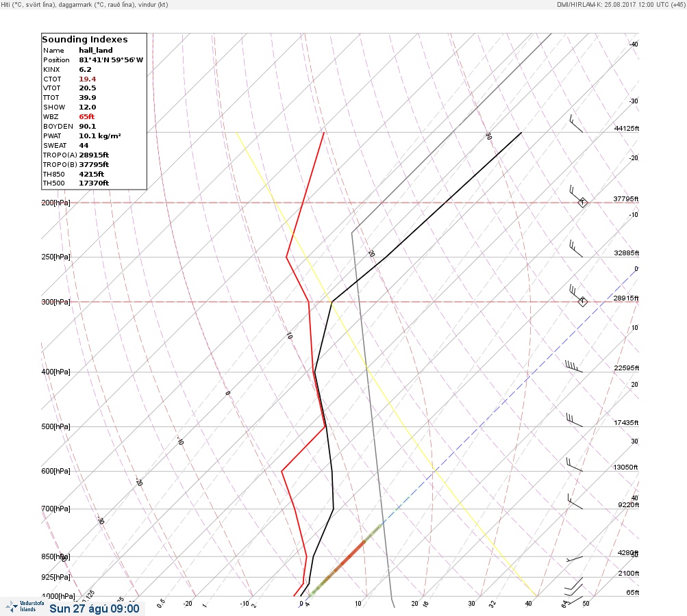Click the '13050ft' altitude label
This screenshot has height=616, width=687.
625,467
